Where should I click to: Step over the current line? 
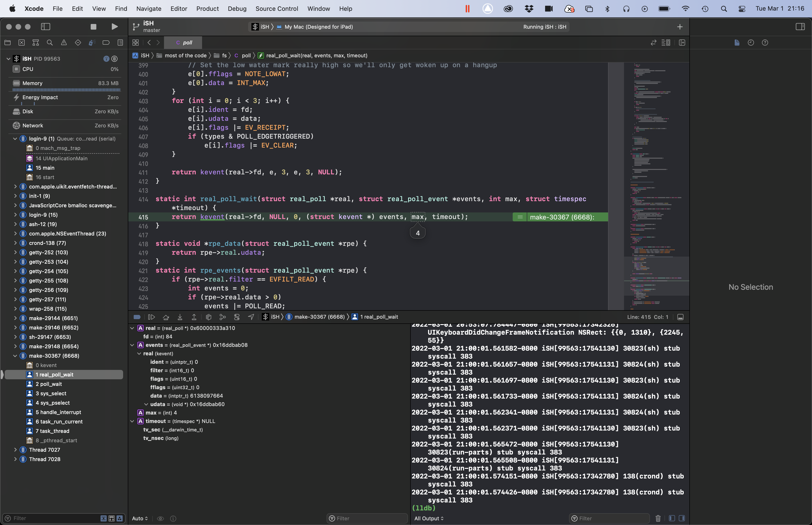(x=166, y=317)
